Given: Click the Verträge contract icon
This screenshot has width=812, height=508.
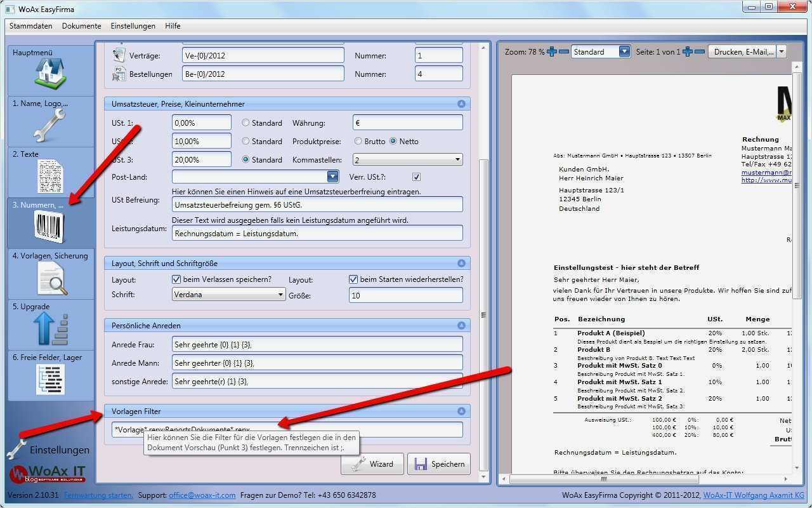Looking at the screenshot, I should tap(119, 55).
